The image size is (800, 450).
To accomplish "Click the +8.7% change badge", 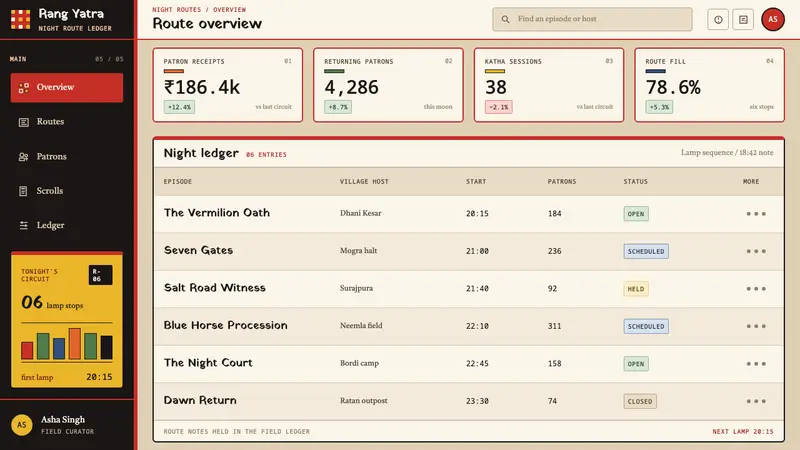I will 338,107.
